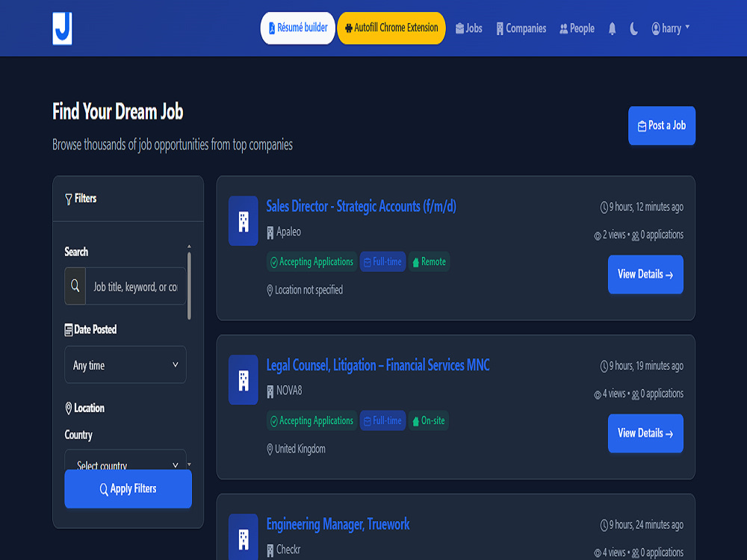Click 9 hours, 24 minutes ago timestamp
This screenshot has height=560, width=747.
click(642, 525)
